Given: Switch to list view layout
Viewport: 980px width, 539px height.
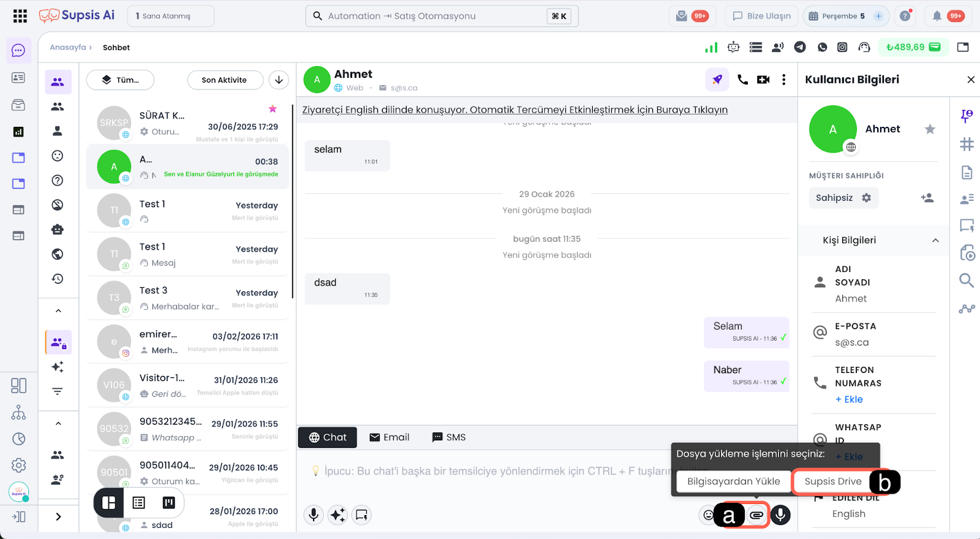Looking at the screenshot, I should [139, 503].
